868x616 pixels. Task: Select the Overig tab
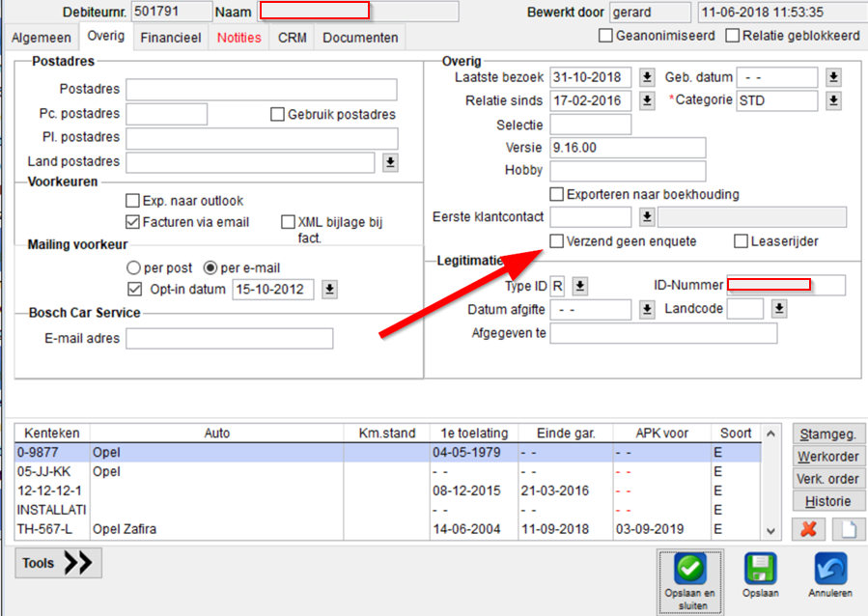[106, 36]
